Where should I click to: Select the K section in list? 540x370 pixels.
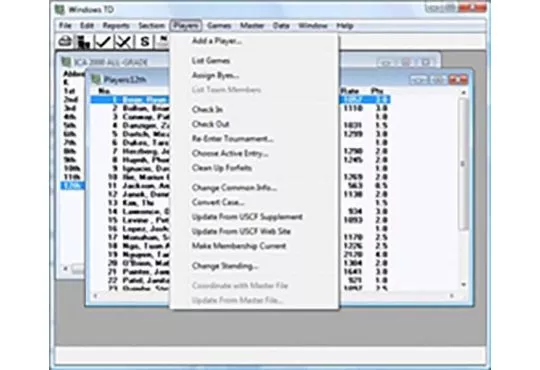coord(65,83)
